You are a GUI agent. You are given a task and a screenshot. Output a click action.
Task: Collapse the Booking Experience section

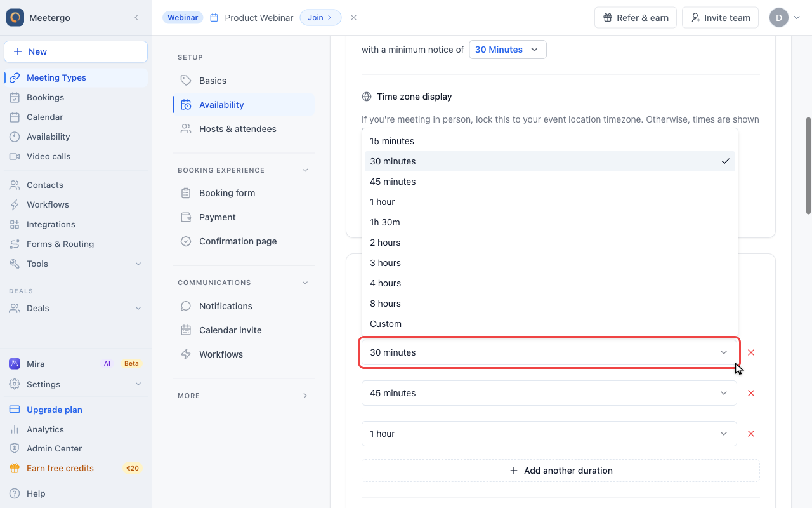click(305, 170)
